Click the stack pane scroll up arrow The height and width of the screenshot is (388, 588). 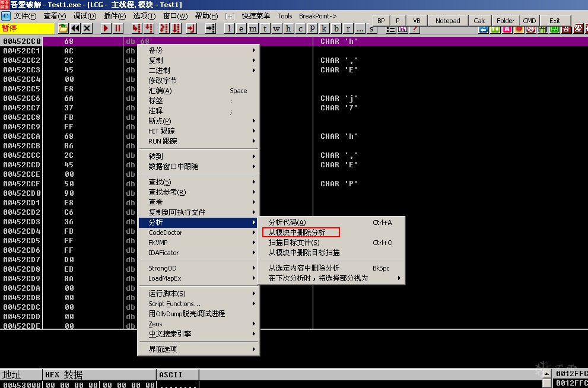click(x=547, y=373)
